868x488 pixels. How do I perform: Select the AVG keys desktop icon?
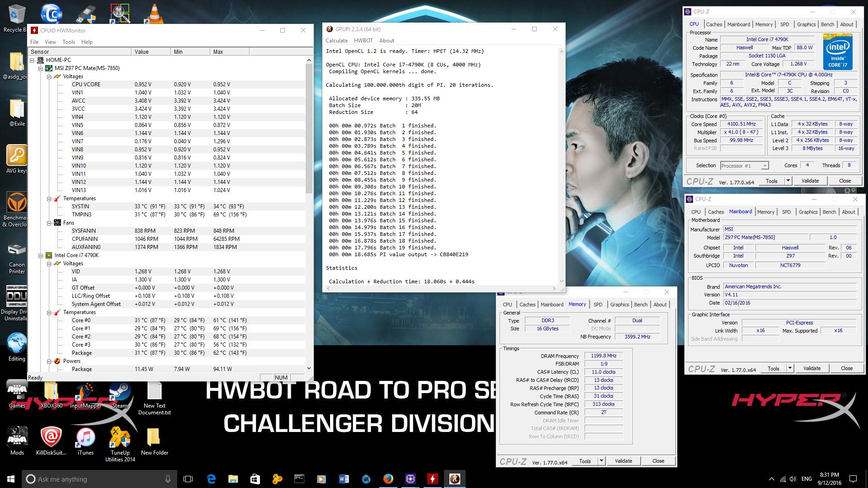coord(17,159)
